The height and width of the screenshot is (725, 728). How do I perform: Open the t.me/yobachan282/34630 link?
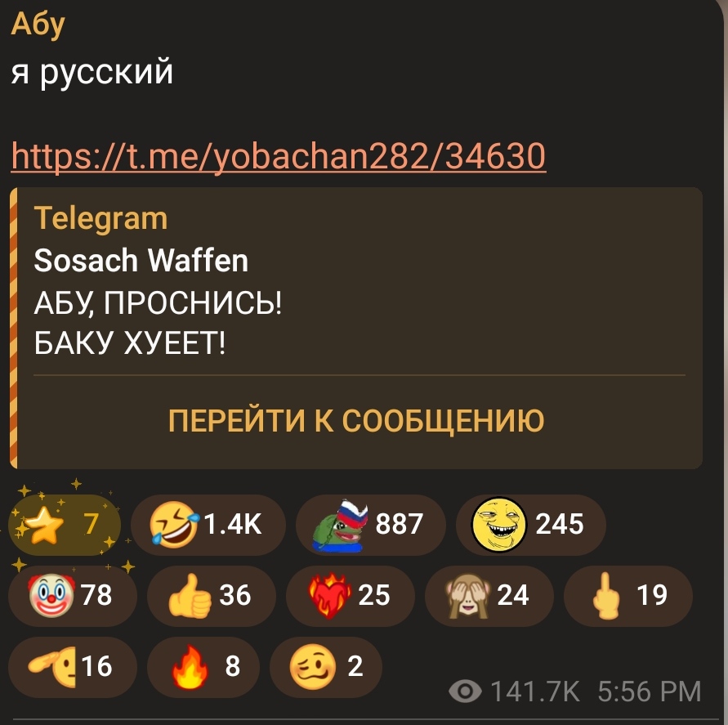[x=278, y=156]
